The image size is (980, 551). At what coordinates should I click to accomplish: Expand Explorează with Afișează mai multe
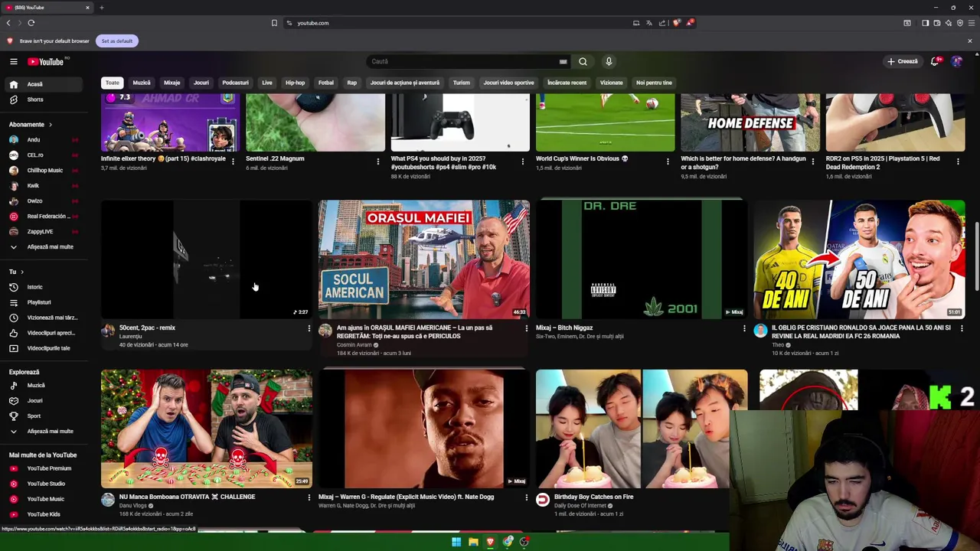point(42,432)
